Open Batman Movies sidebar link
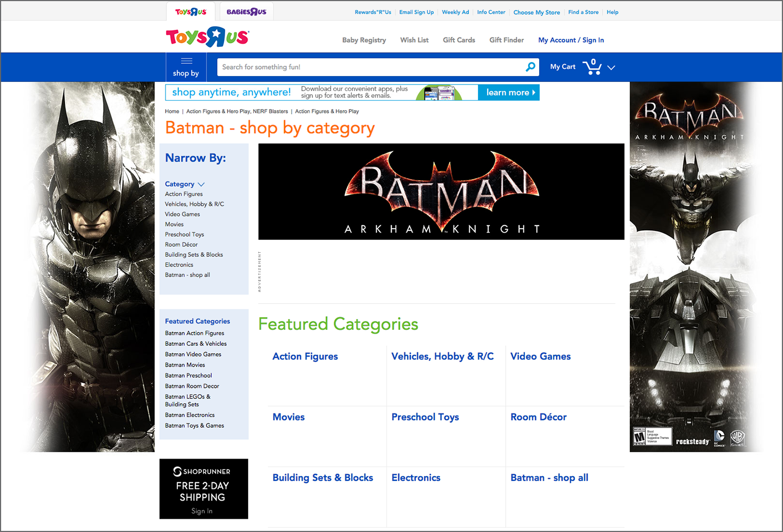This screenshot has height=532, width=783. 185,365
